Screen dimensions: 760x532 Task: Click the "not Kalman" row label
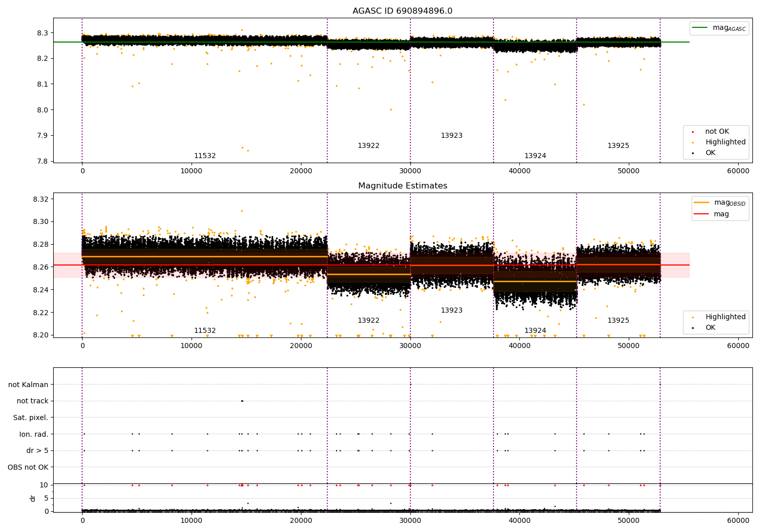(28, 385)
